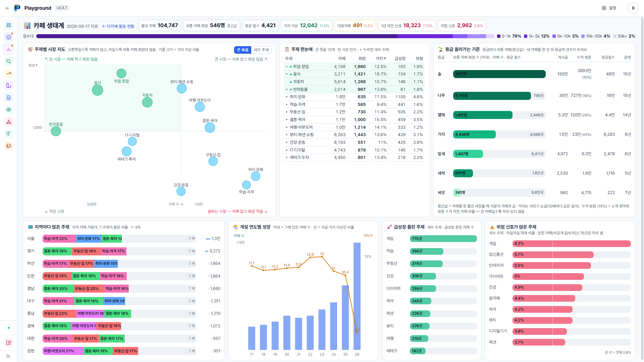644x362 pixels.
Task: Sort table by 위험 column header
Action: click(419, 59)
